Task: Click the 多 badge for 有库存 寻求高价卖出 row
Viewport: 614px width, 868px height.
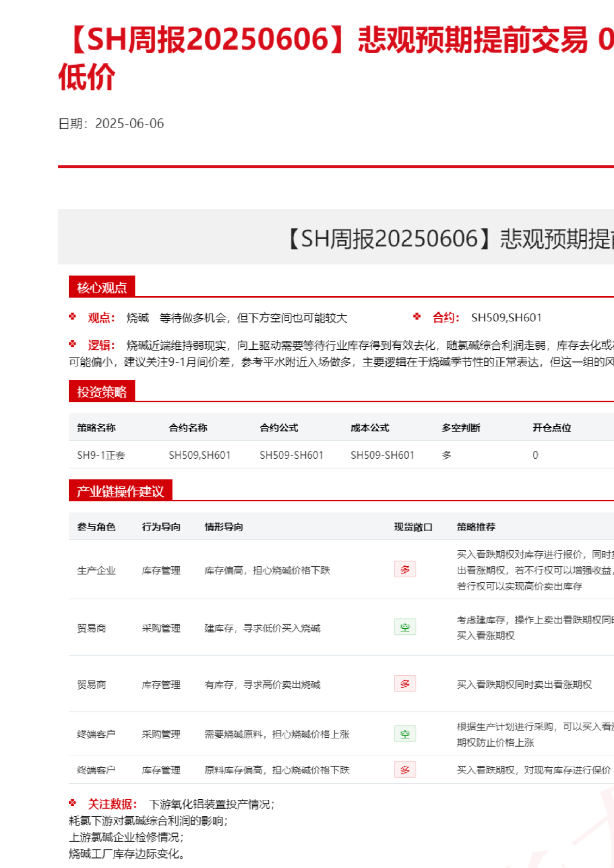Action: click(405, 684)
